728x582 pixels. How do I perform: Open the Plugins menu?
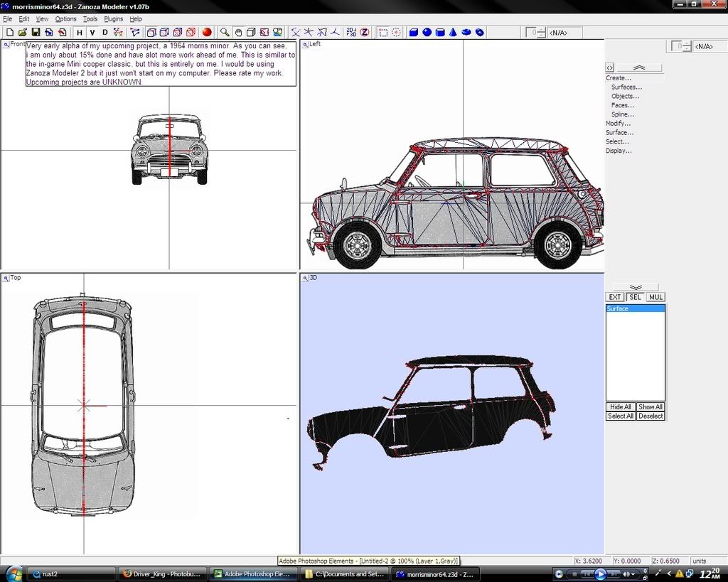point(113,19)
